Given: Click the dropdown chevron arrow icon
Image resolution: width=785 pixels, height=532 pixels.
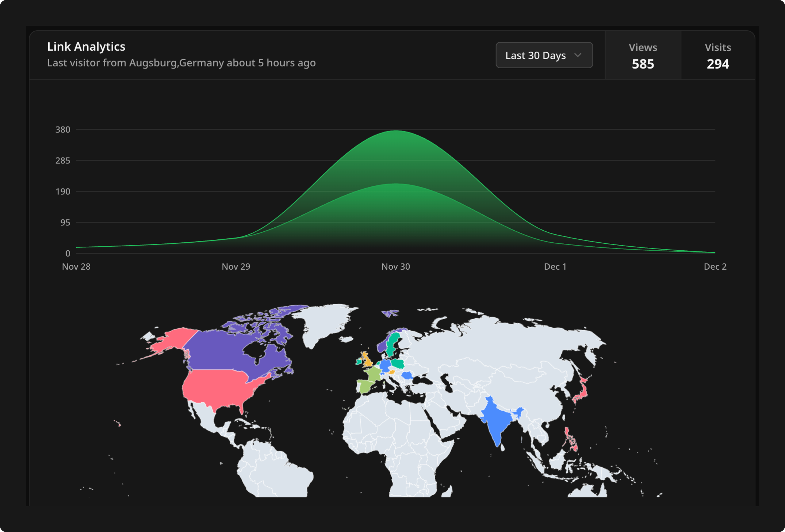Looking at the screenshot, I should click(x=578, y=55).
